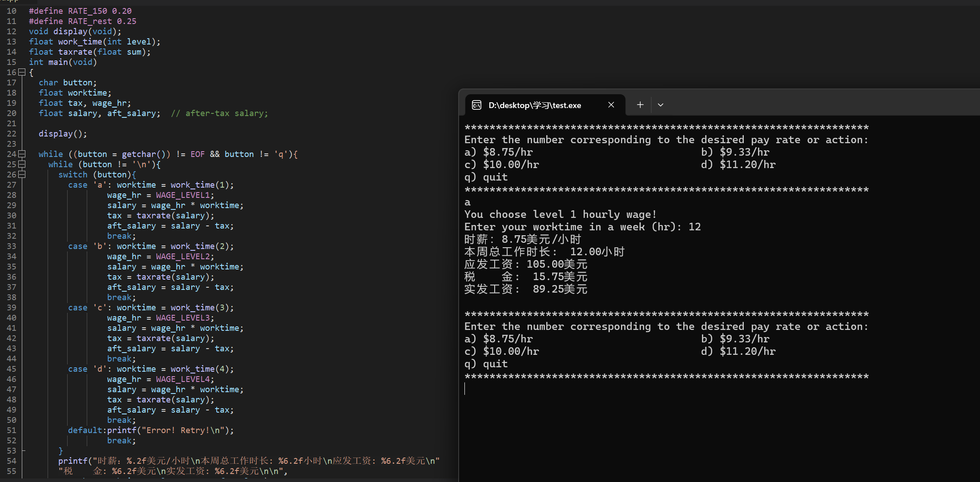Collapse the inner while loop at line 25
Image resolution: width=980 pixels, height=482 pixels.
click(x=22, y=164)
